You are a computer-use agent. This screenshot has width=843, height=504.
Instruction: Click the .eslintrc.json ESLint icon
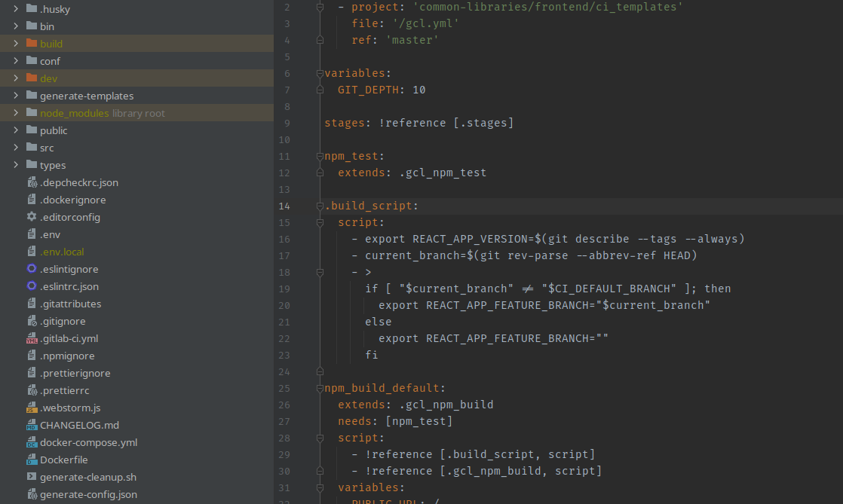[x=32, y=286]
